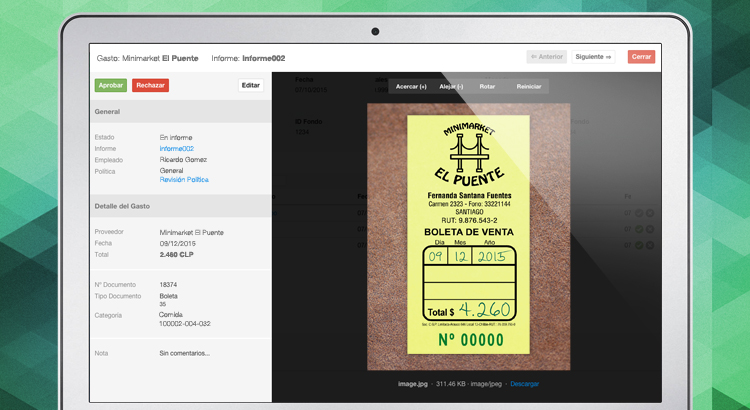Viewport: 750px width, 410px height.
Task: Click the green Aprobar button
Action: 110,85
